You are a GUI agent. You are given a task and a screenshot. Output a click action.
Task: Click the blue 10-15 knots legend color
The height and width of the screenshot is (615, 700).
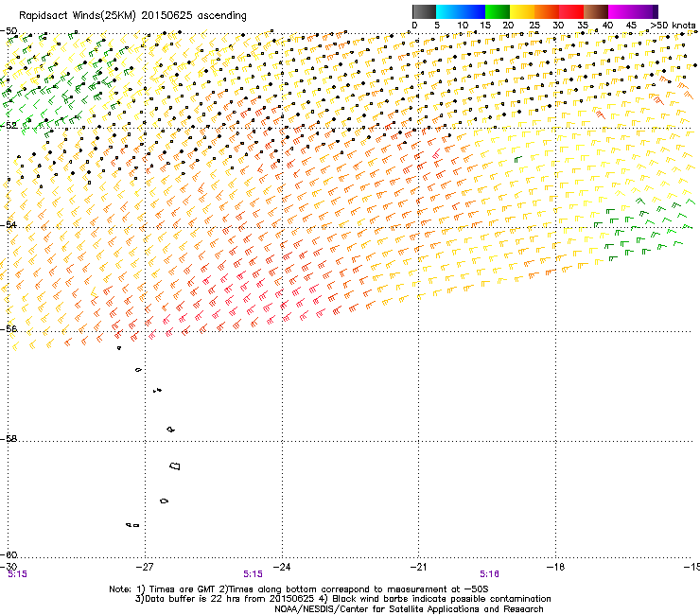473,11
